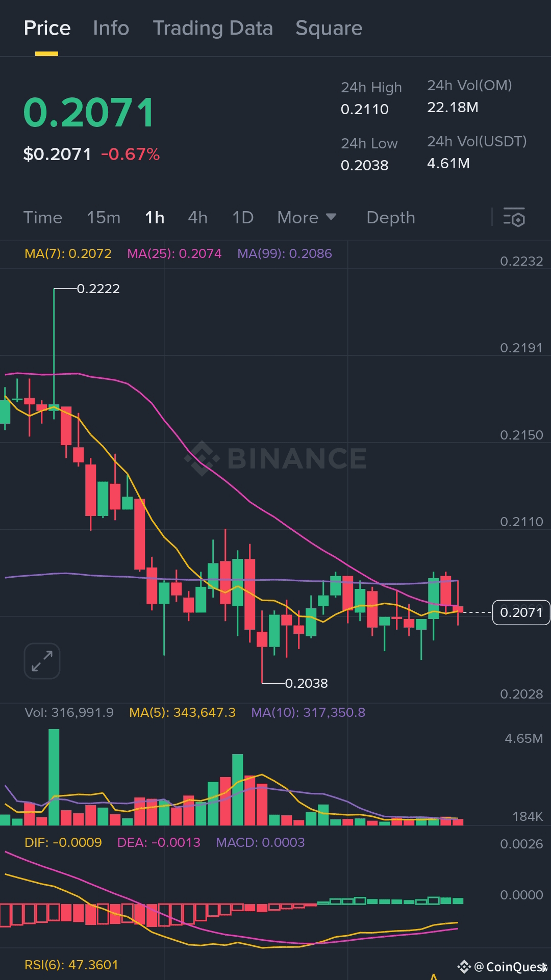
Task: Switch to the 15m timeframe
Action: click(103, 218)
